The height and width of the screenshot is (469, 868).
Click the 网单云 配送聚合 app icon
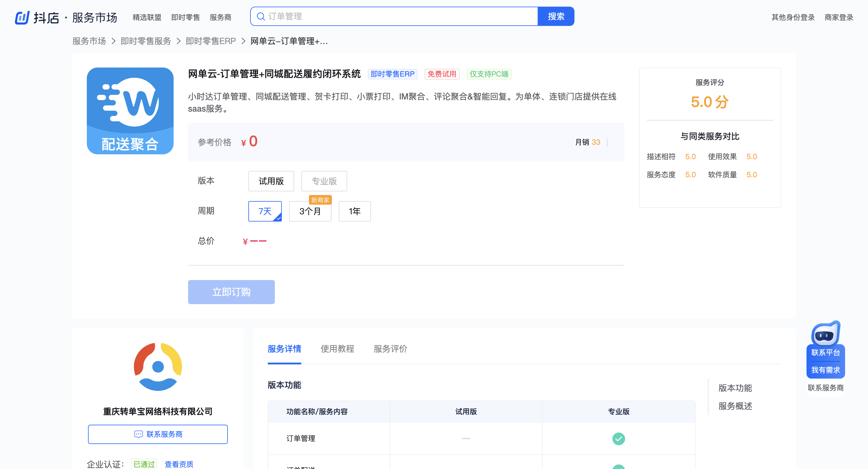coord(130,111)
